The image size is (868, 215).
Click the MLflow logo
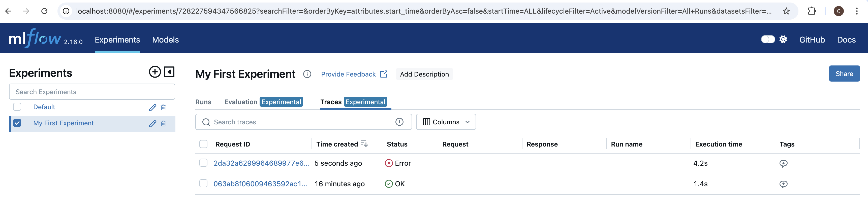point(35,38)
